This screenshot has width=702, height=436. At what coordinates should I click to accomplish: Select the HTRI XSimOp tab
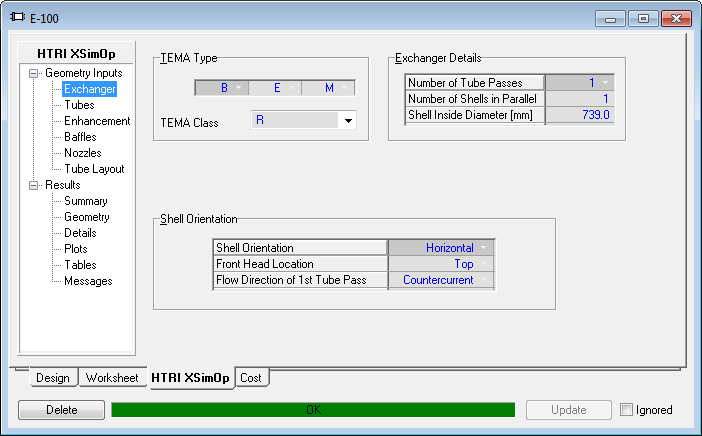pyautogui.click(x=191, y=378)
